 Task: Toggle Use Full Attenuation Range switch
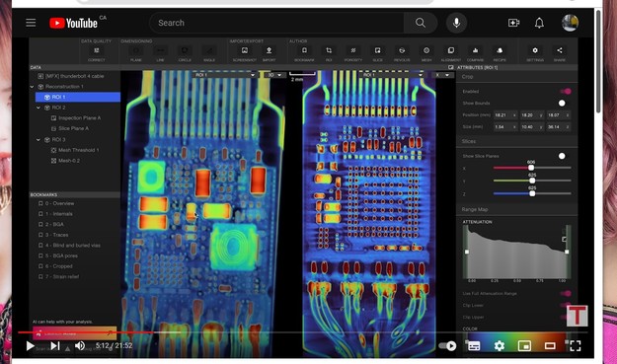pyautogui.click(x=566, y=293)
